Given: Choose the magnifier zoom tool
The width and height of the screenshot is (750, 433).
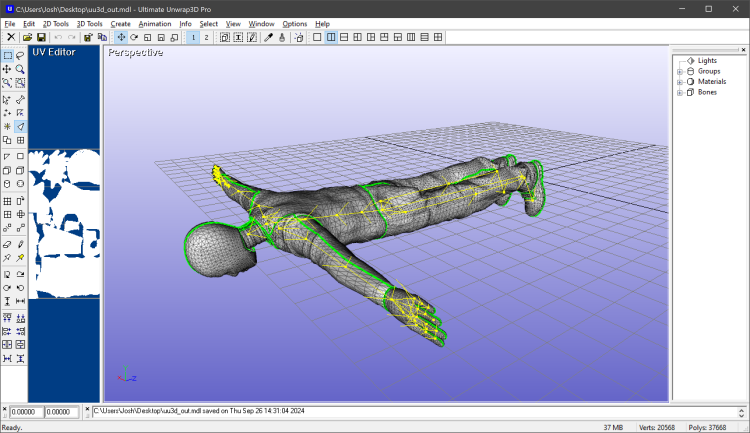Looking at the screenshot, I should (x=20, y=69).
